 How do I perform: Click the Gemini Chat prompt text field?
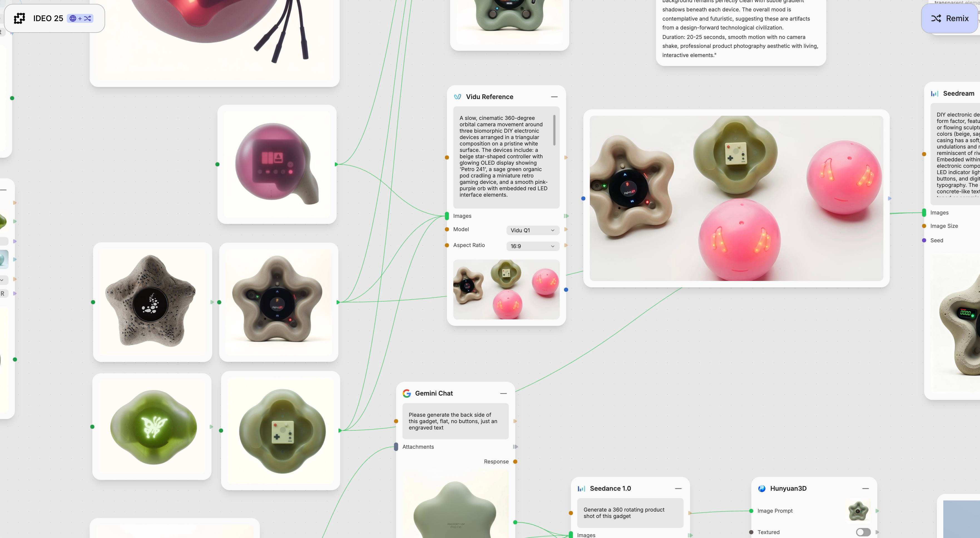[x=455, y=421]
